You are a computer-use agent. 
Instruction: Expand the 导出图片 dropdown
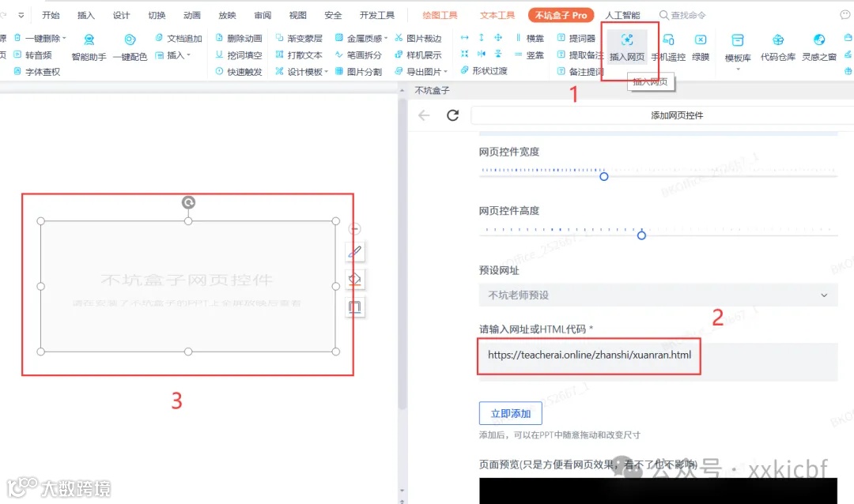pyautogui.click(x=445, y=71)
